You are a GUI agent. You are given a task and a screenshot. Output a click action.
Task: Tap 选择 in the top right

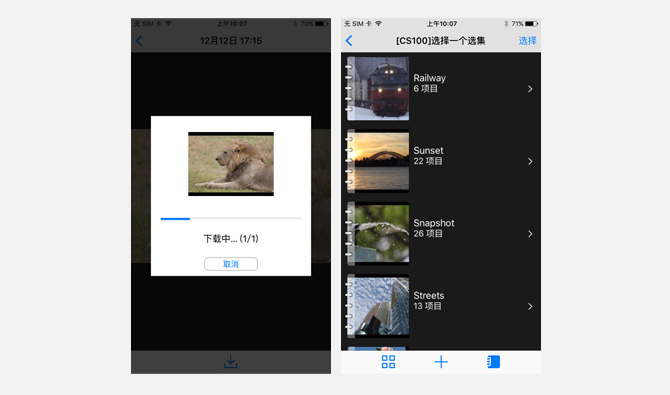527,41
